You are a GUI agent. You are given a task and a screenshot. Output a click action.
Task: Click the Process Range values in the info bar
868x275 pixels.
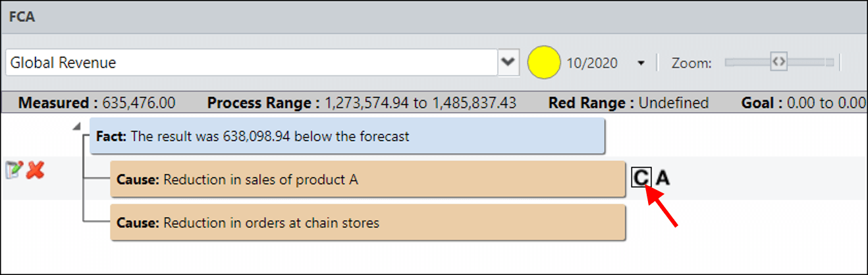pos(421,103)
